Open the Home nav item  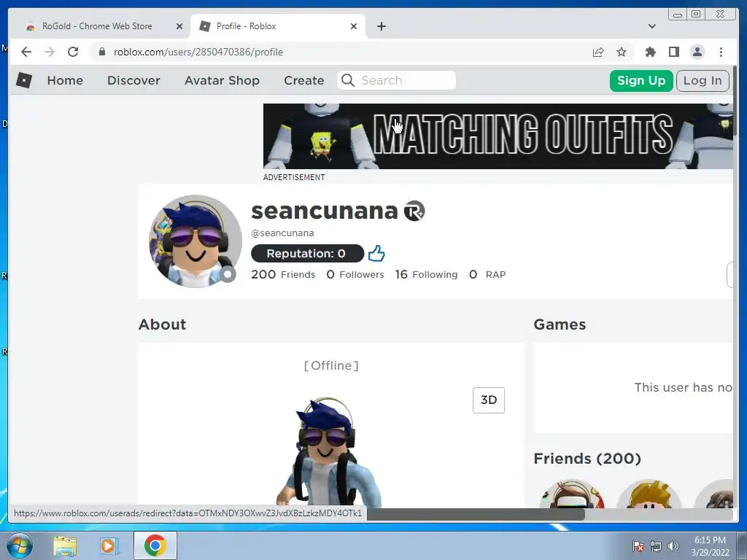(x=65, y=80)
